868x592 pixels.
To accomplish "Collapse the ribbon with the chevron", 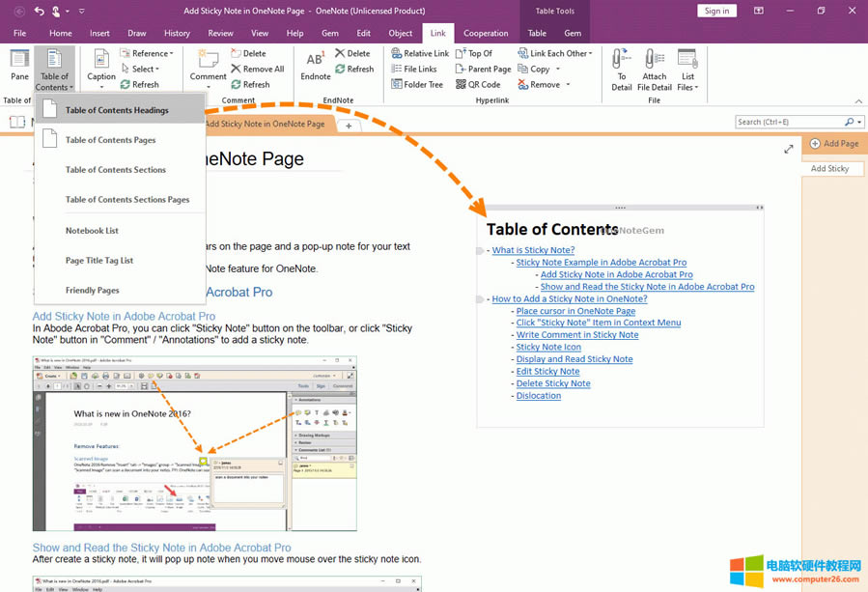I will pyautogui.click(x=857, y=100).
